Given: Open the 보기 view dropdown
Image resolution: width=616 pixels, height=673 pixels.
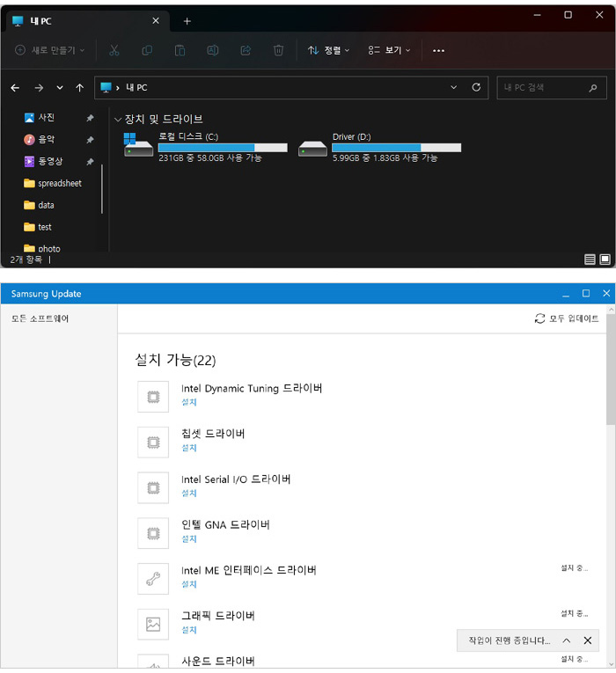Looking at the screenshot, I should [x=389, y=50].
